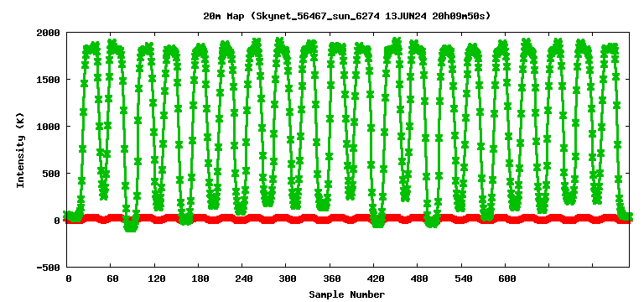Click the 300 x-axis tick label
Viewport: 644px width, 302px height.
288,279
